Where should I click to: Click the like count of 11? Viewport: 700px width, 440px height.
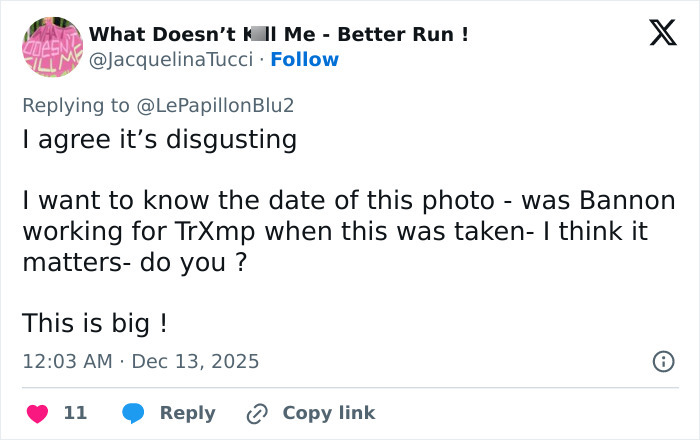pos(75,413)
